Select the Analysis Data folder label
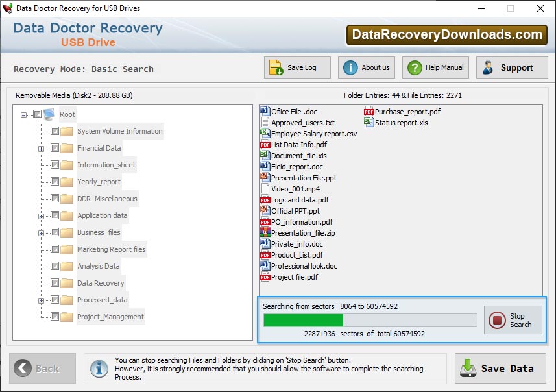 [x=99, y=266]
